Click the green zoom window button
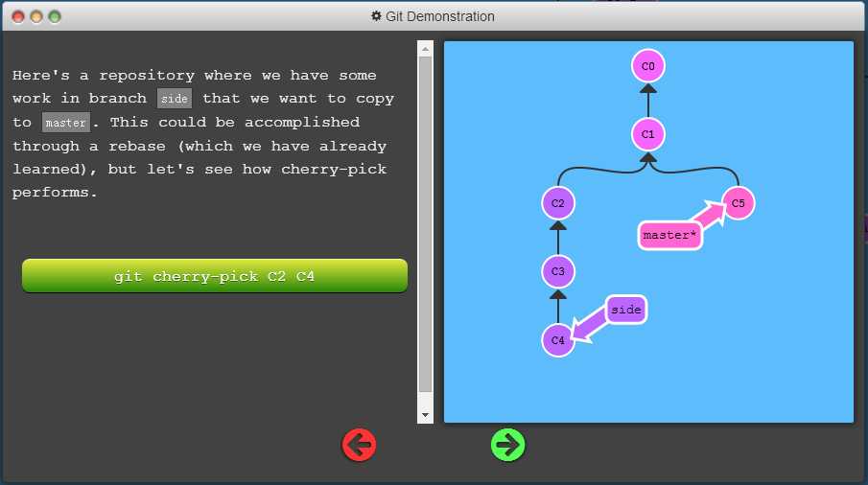 (55, 17)
